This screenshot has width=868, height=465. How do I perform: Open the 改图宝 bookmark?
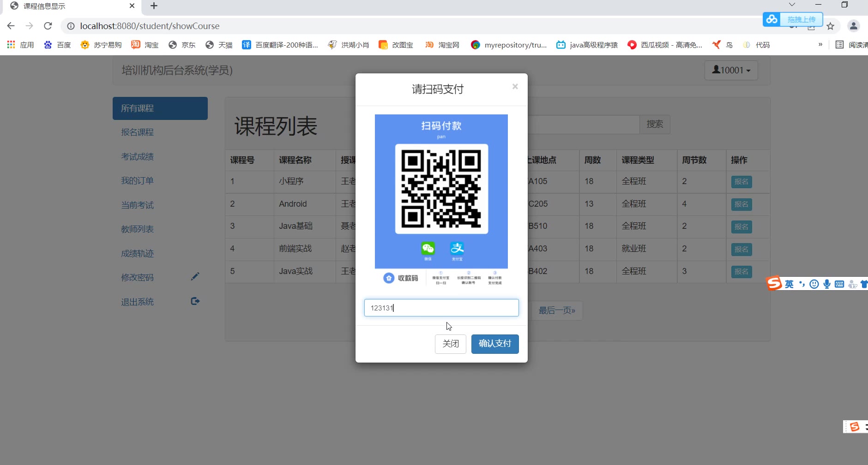click(x=396, y=45)
